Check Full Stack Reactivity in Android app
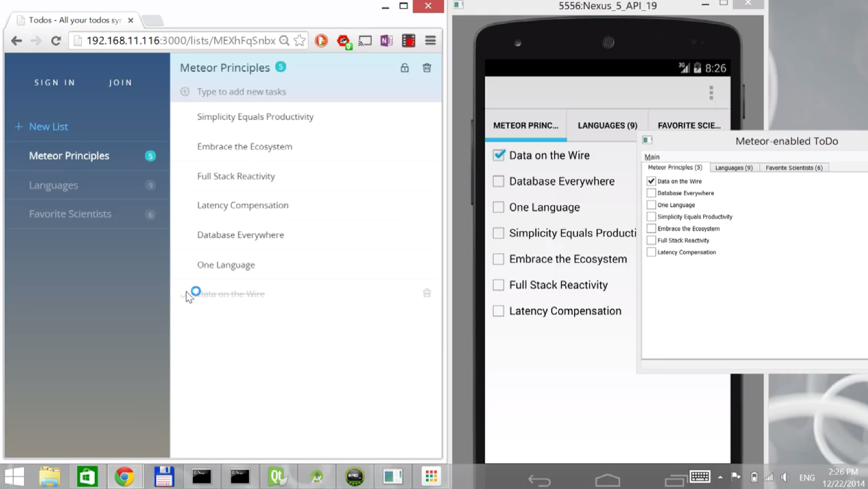The width and height of the screenshot is (868, 489). coord(498,285)
